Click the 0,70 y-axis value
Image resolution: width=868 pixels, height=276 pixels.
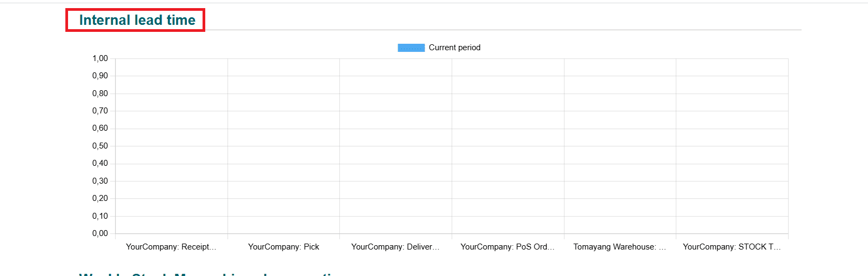[x=100, y=111]
